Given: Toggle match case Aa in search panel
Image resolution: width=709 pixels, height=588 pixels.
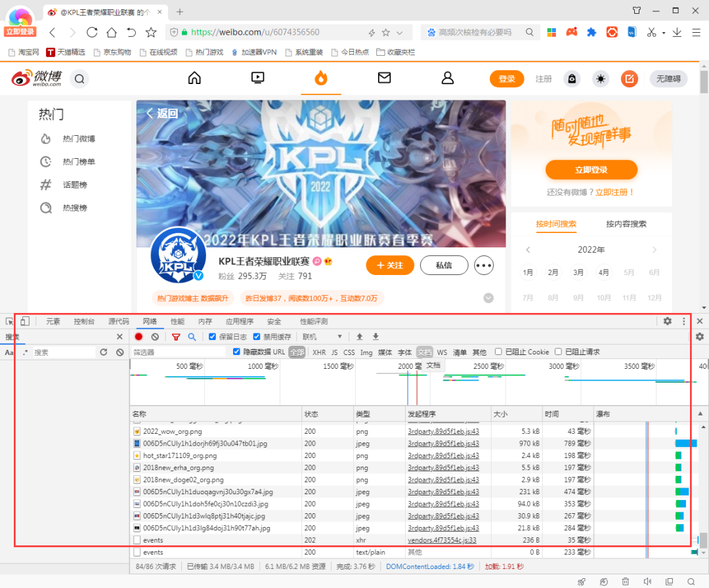Looking at the screenshot, I should pyautogui.click(x=9, y=352).
